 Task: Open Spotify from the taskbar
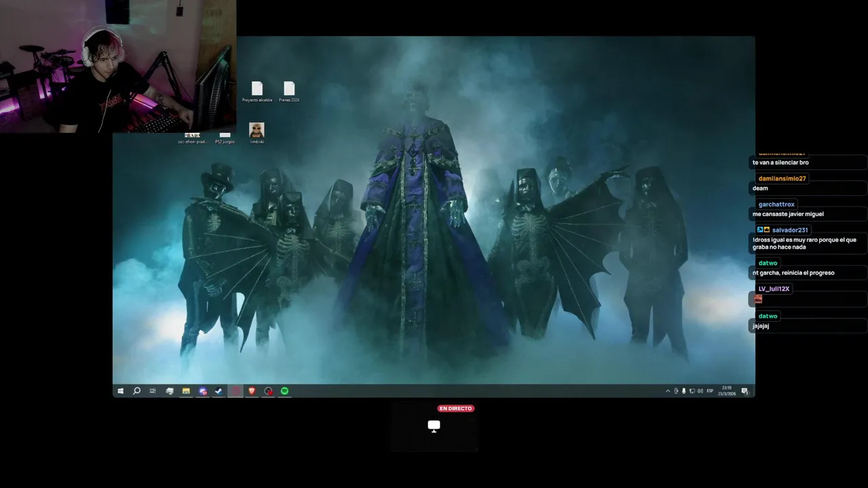[x=285, y=391]
